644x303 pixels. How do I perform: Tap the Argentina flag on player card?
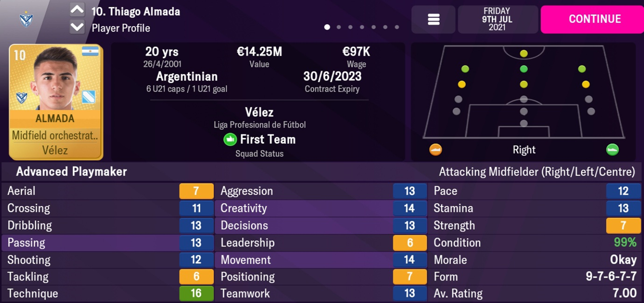click(x=90, y=51)
